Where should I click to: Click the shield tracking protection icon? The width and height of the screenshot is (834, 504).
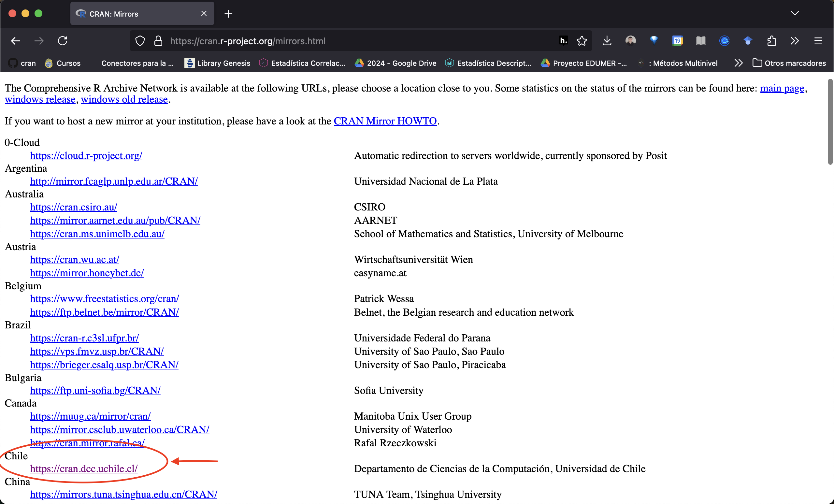pyautogui.click(x=140, y=41)
